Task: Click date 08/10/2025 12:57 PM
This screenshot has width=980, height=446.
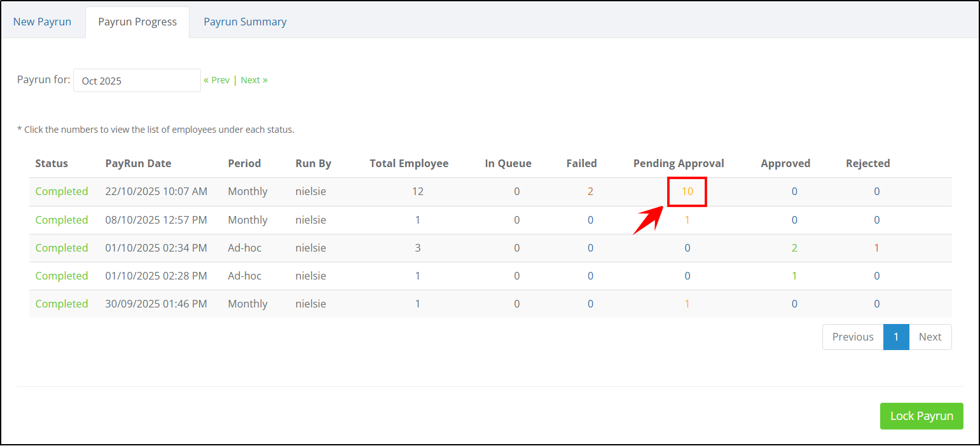Action: click(156, 220)
